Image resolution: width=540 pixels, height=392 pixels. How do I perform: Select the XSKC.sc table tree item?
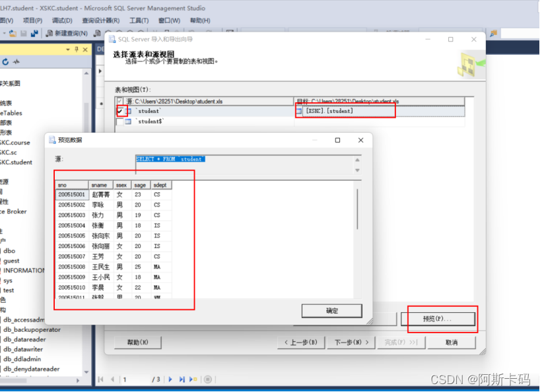tap(9, 152)
